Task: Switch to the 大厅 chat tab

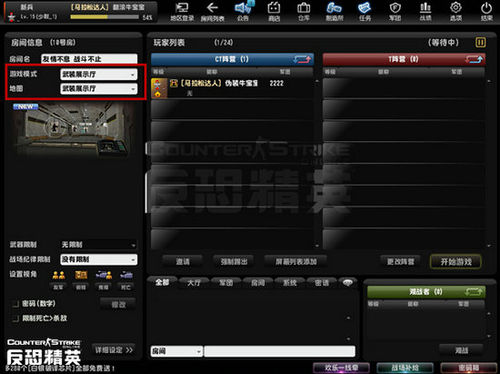Action: 194,283
